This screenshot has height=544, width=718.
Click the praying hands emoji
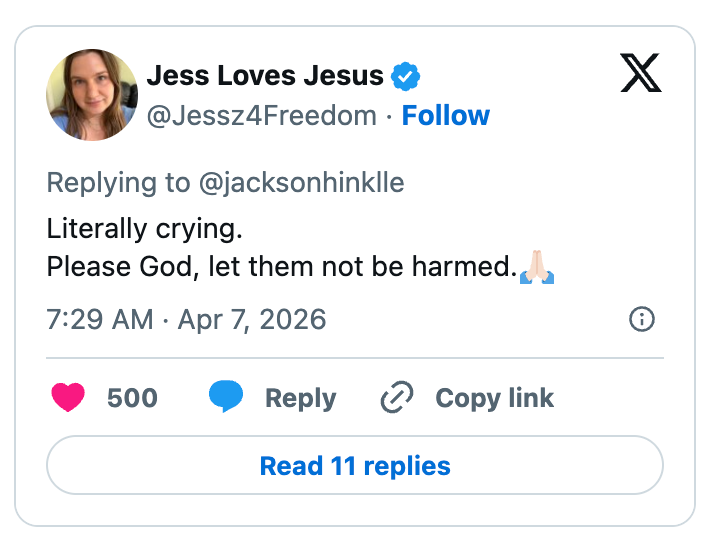[537, 267]
